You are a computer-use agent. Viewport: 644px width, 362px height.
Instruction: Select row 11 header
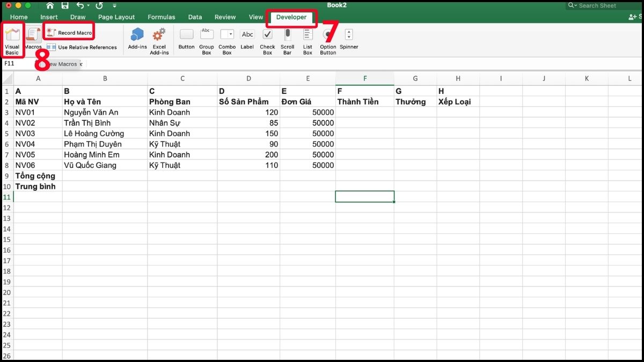(x=6, y=197)
